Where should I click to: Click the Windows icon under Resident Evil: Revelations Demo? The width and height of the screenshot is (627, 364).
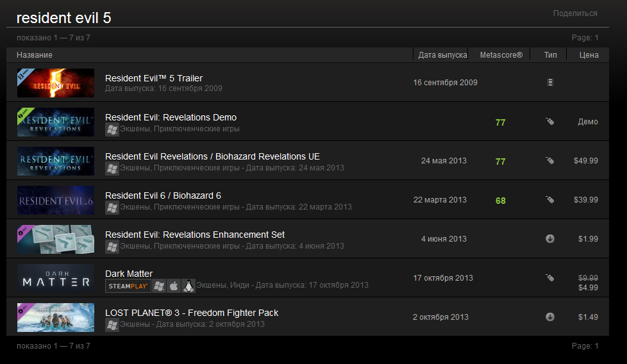coord(112,129)
